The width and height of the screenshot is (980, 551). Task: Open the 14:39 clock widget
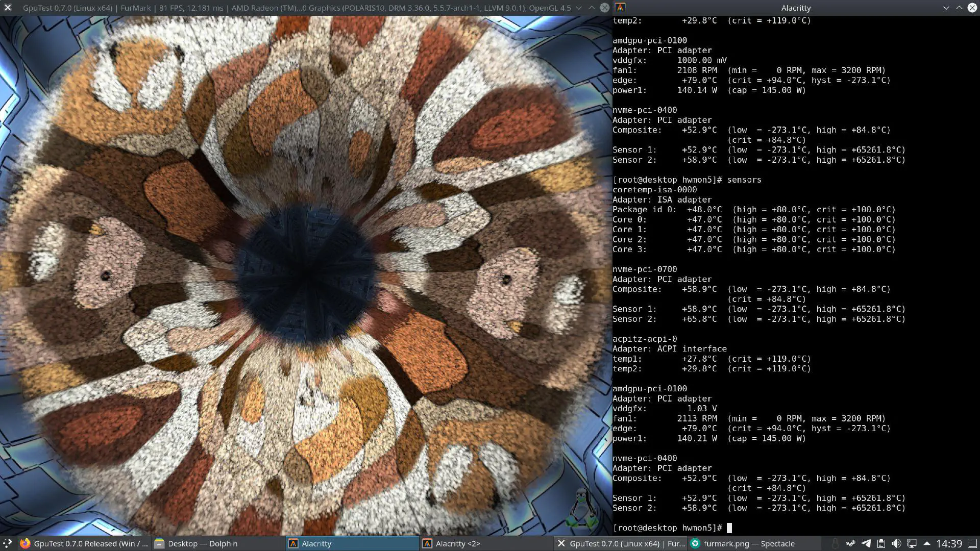[949, 543]
